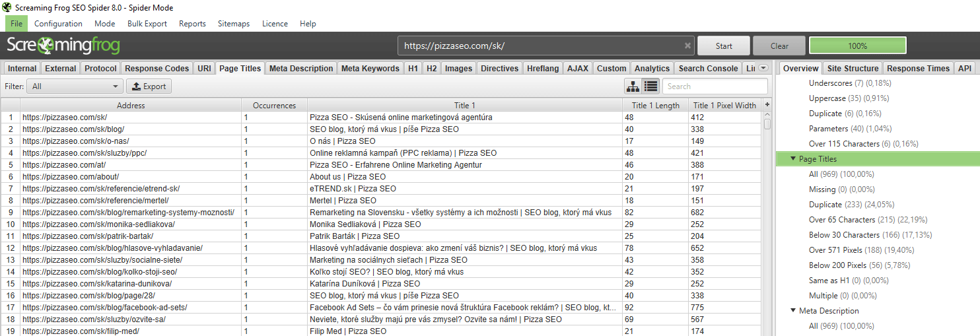Open the Licence menu

pos(275,24)
